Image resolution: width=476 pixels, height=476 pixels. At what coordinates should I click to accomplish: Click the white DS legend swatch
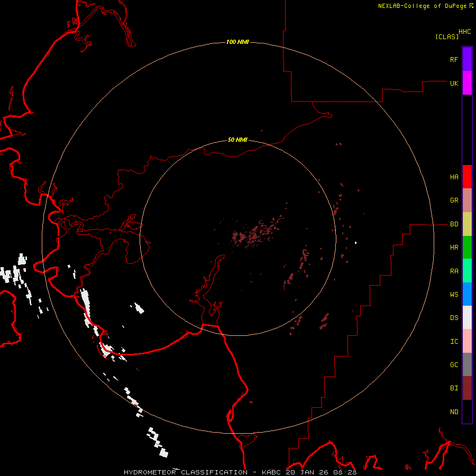[467, 317]
